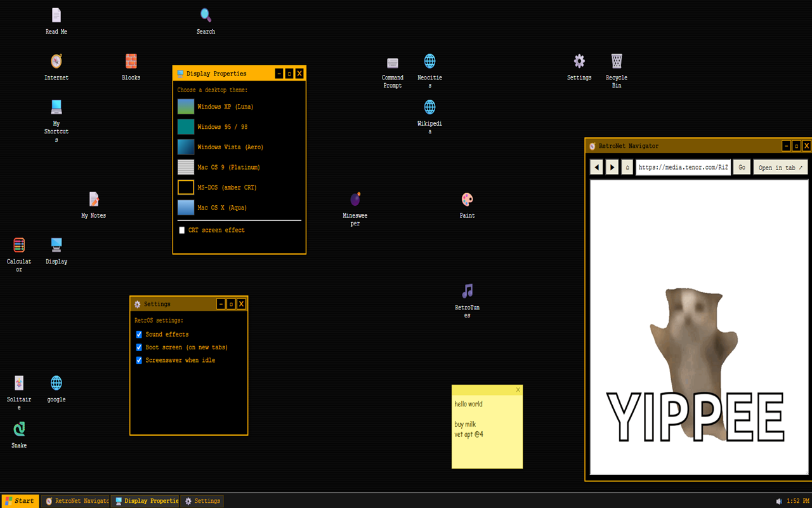This screenshot has height=508, width=812.
Task: Choose the MS-DOS (amber CRT) theme
Action: (x=239, y=187)
